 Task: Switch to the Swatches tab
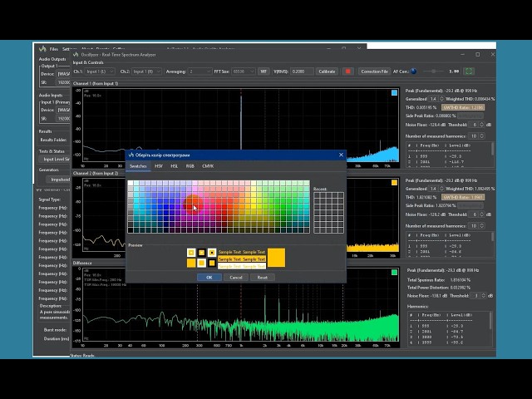coord(138,166)
